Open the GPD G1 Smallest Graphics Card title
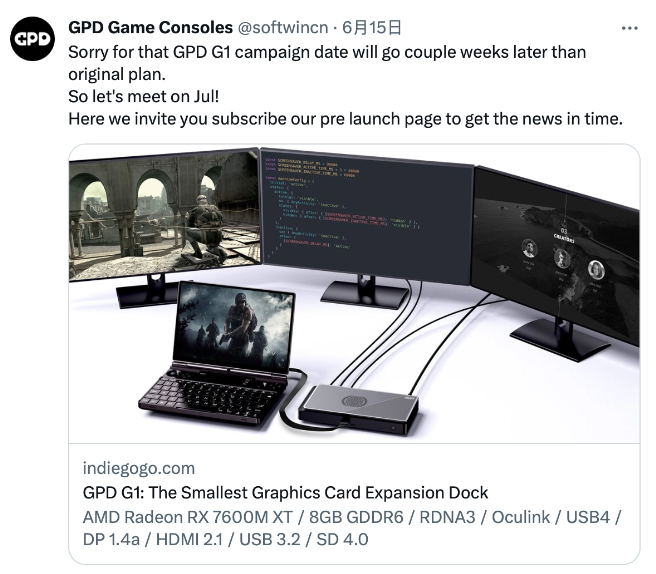Screen dimensions: 656x574 click(285, 492)
